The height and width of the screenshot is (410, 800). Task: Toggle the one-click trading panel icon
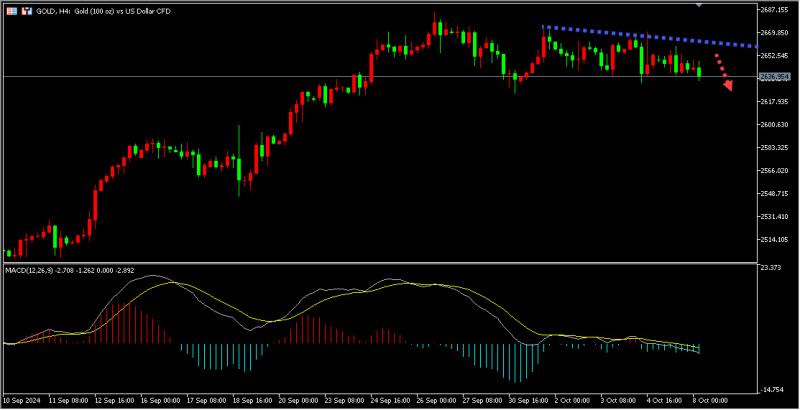point(27,11)
